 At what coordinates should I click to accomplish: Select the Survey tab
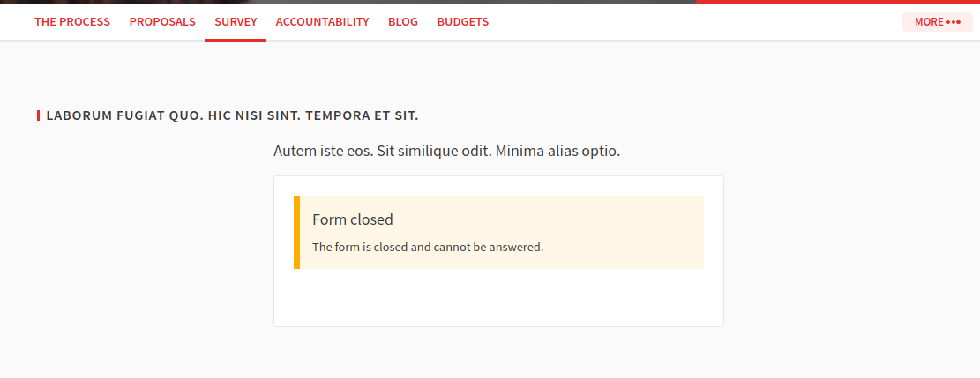pos(236,22)
